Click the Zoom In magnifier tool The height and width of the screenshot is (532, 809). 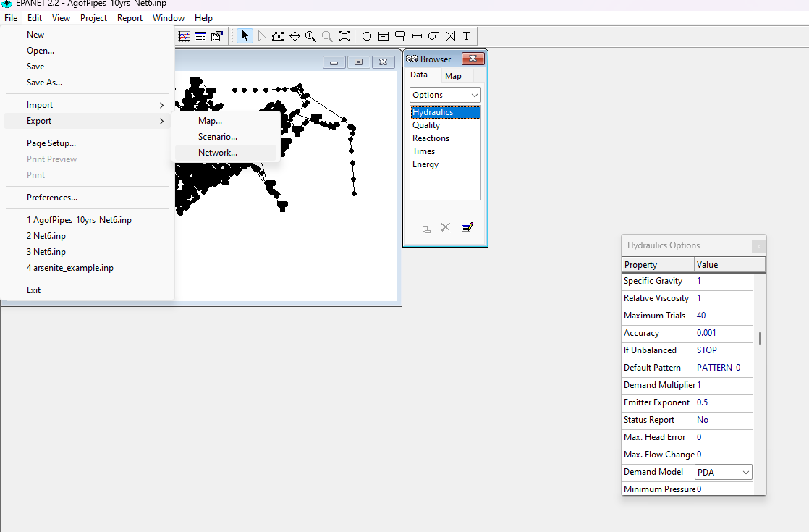coord(310,36)
